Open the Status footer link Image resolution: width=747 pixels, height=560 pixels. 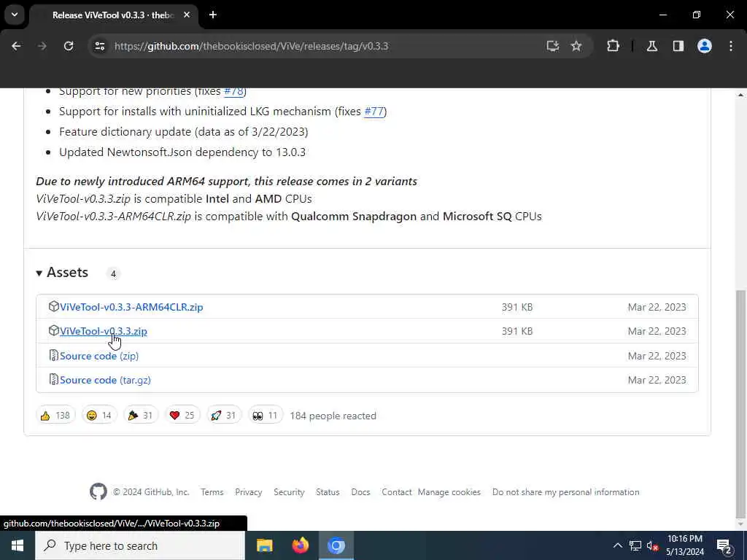(x=328, y=492)
